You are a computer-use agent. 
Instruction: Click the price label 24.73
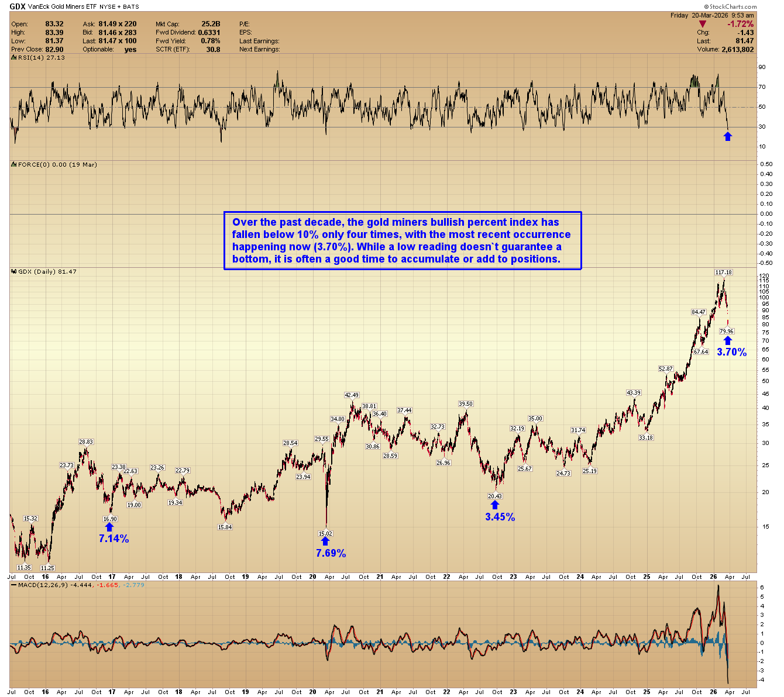tap(563, 473)
